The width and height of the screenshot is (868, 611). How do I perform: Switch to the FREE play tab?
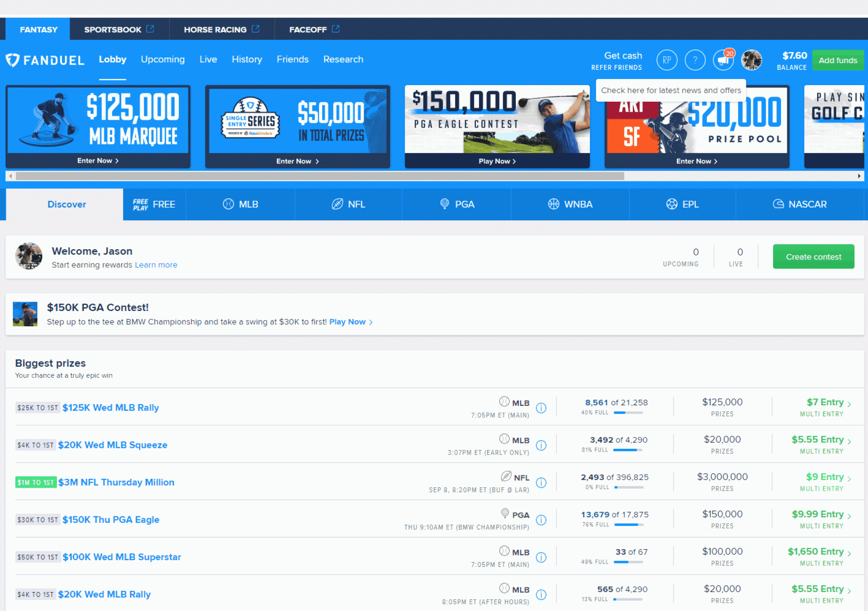coord(154,204)
